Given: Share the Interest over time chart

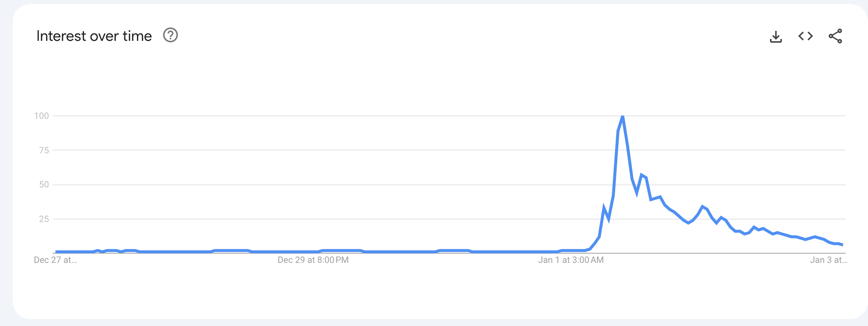Looking at the screenshot, I should coord(835,36).
